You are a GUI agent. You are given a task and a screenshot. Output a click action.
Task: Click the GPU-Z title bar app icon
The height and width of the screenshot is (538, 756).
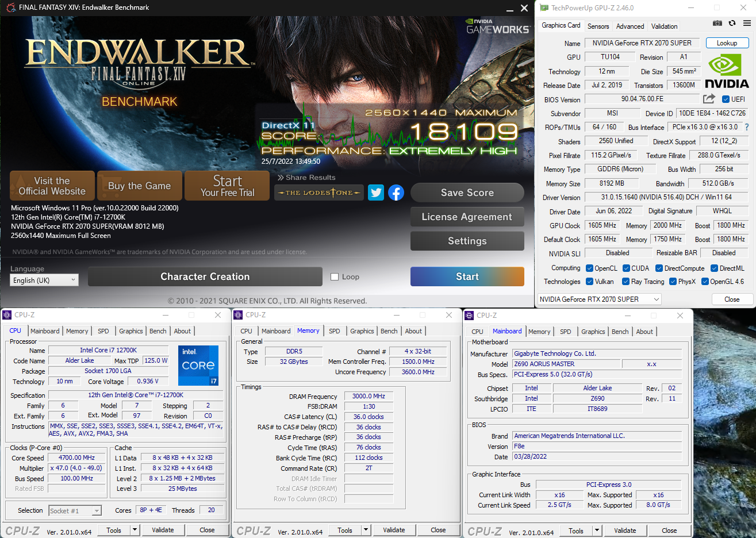tap(544, 8)
